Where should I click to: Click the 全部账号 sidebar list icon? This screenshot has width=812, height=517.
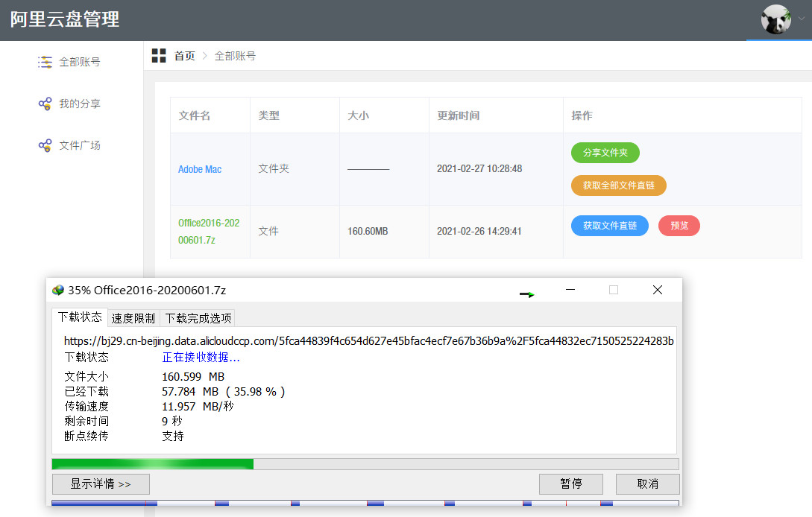point(45,62)
